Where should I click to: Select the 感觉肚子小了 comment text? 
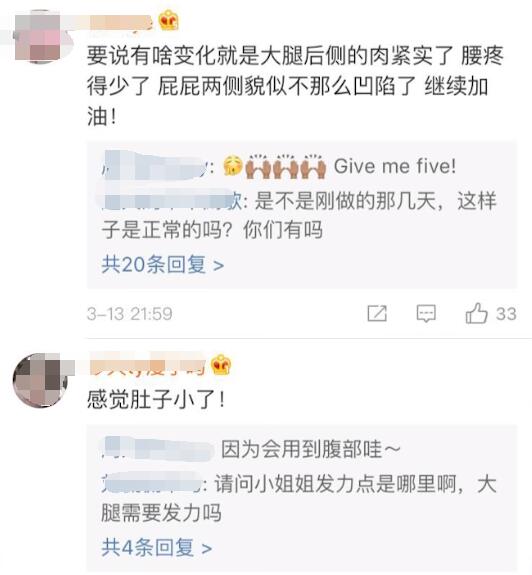click(x=156, y=399)
